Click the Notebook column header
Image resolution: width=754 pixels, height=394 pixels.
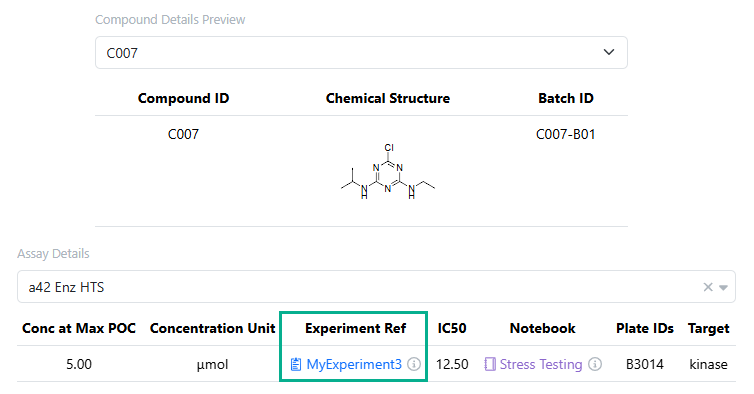542,328
